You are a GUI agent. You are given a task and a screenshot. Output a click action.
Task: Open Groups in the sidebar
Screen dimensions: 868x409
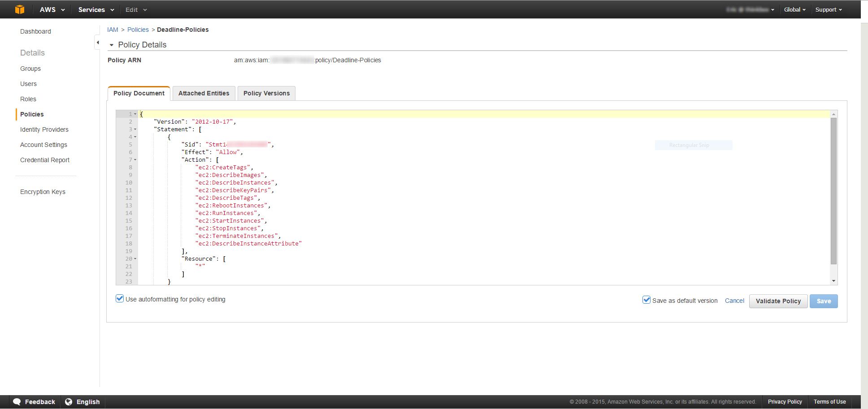click(30, 69)
